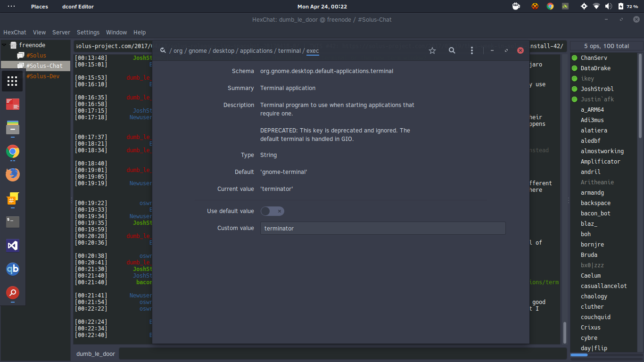Open the location crosshair indicator
The image size is (644, 362).
coord(584,6)
